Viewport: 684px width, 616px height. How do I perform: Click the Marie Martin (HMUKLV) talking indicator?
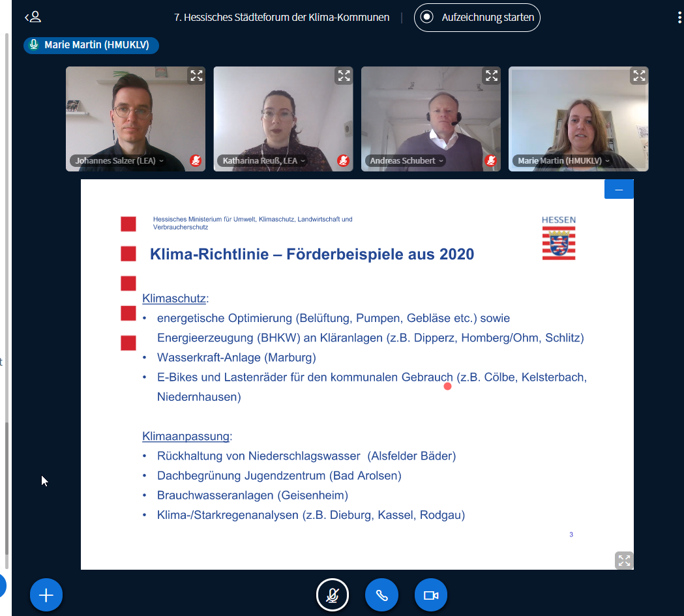(91, 45)
